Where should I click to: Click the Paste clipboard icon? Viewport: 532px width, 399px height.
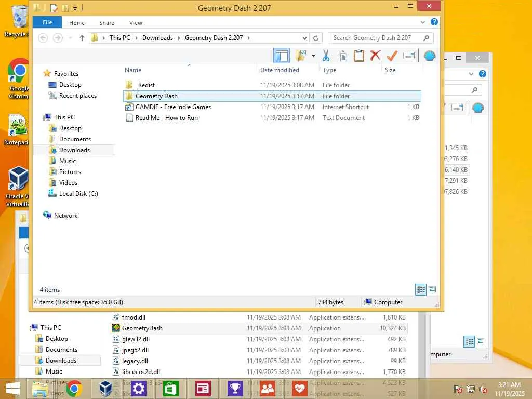358,56
